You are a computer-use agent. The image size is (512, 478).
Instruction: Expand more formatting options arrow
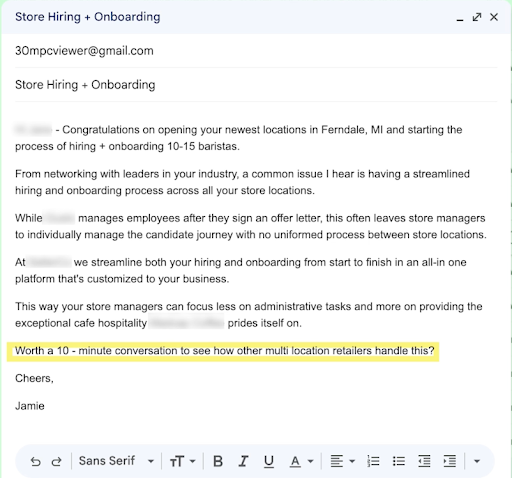coord(477,461)
